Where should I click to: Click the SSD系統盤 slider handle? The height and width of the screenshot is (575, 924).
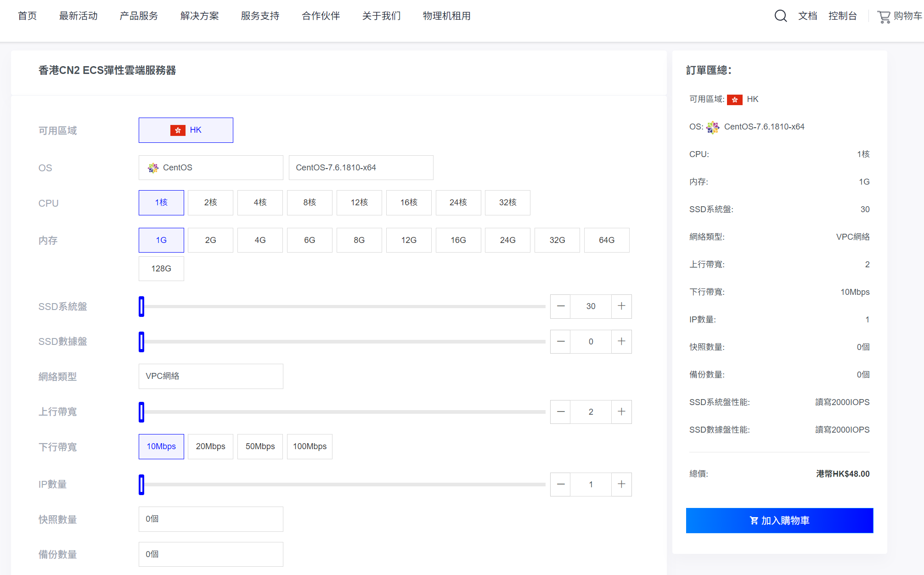141,306
